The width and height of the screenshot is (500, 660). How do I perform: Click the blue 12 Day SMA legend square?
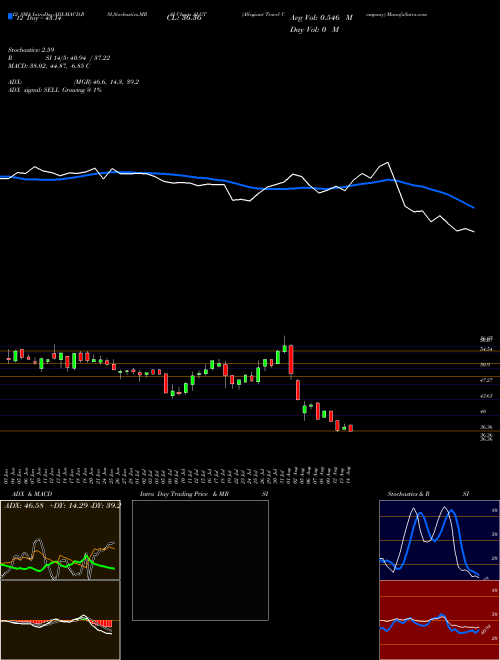11,16
